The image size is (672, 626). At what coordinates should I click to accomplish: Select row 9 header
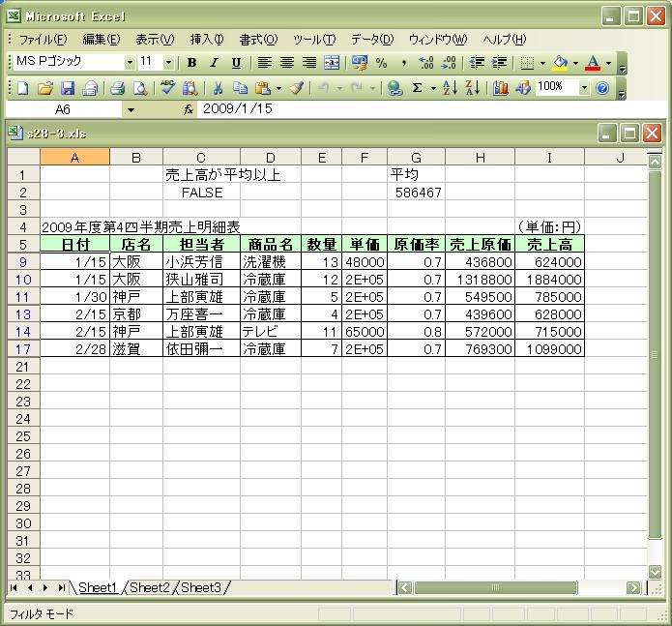coord(23,261)
